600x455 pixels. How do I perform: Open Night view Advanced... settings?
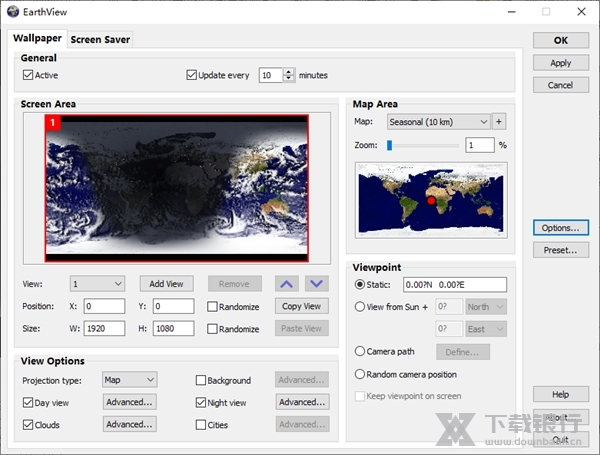(x=302, y=402)
